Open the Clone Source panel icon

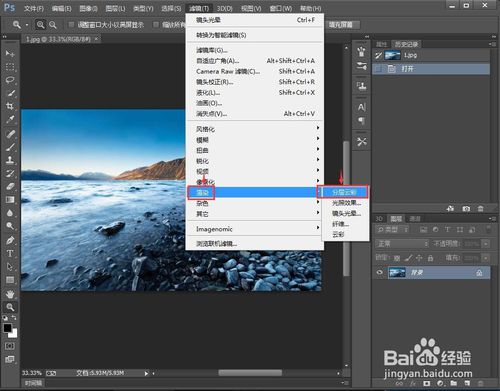tap(361, 86)
